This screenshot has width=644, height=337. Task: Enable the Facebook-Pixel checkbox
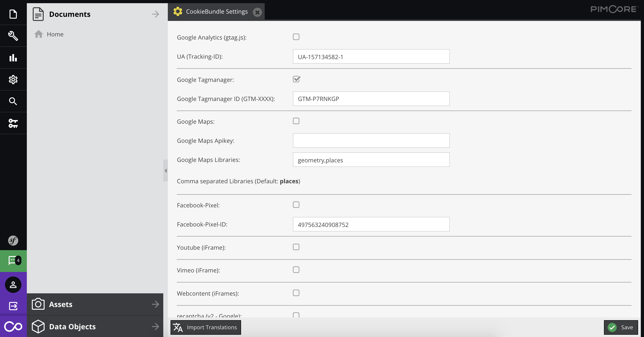296,205
